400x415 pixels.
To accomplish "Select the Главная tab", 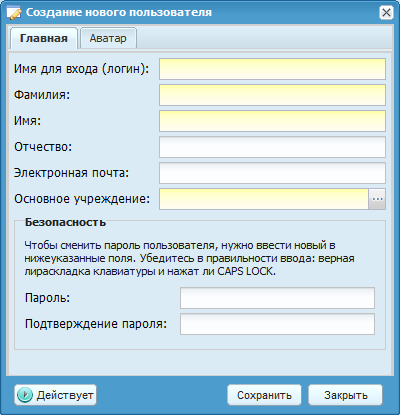I will (x=44, y=38).
